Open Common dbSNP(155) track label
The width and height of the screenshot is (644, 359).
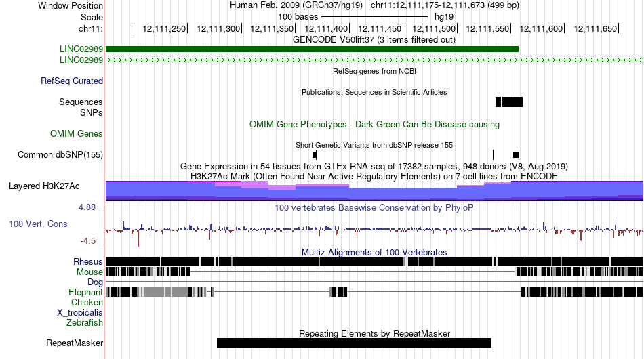[x=60, y=154]
